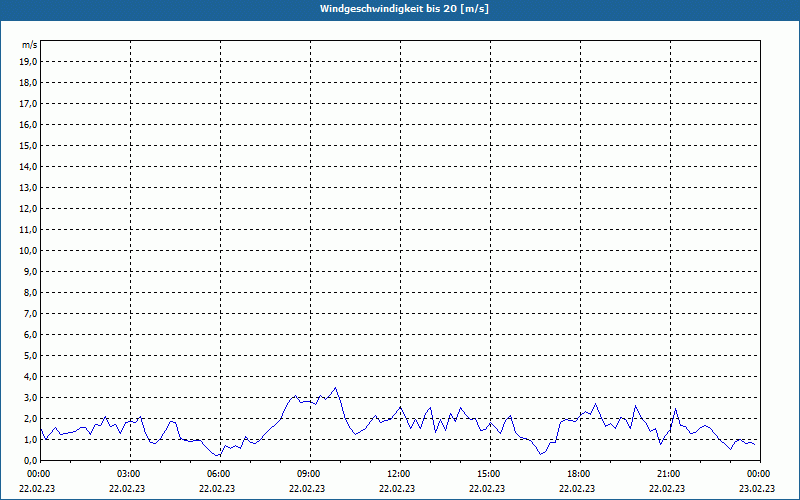Screen dimensions: 800x500
Task: Click the 5,0 y-axis tick label
Action: click(30, 356)
